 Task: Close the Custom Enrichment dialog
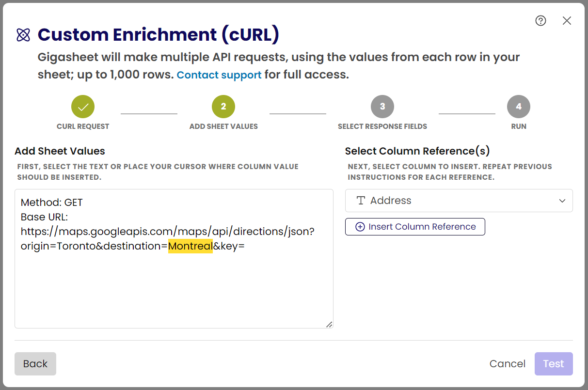(567, 20)
